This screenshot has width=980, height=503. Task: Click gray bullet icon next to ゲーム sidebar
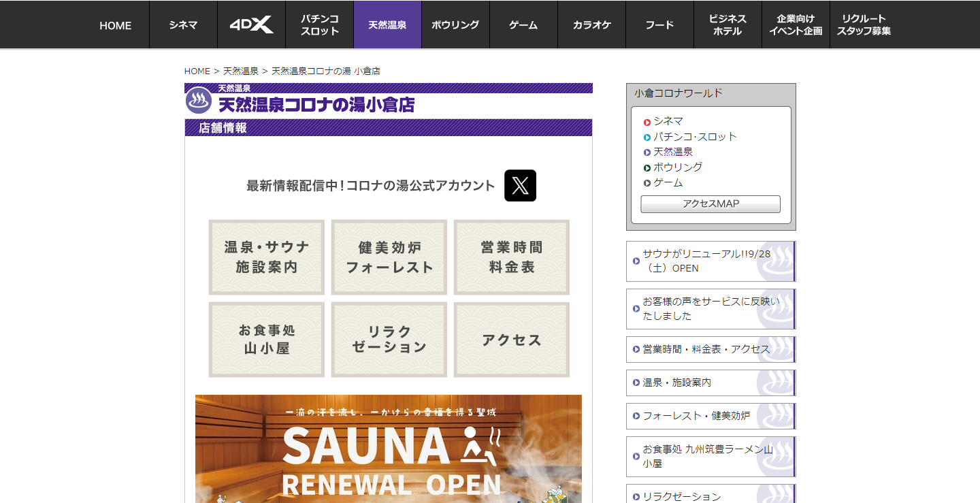647,183
